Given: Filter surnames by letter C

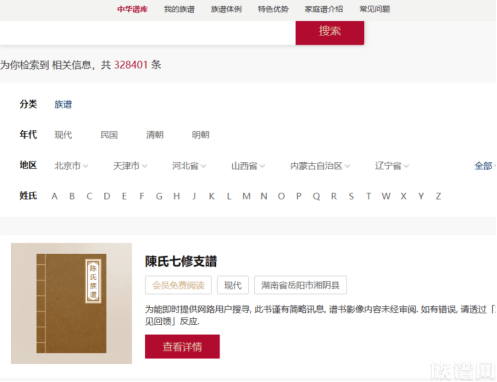Looking at the screenshot, I should [x=89, y=196].
